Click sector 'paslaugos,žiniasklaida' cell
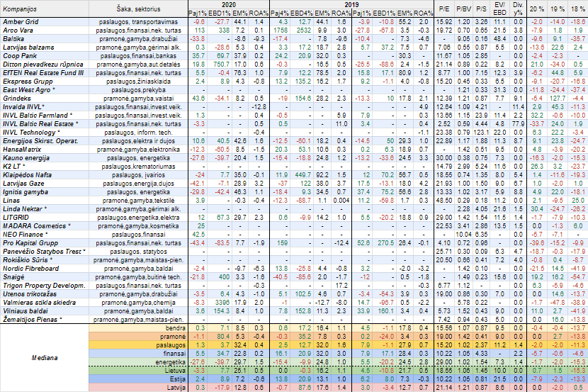Viewport: 588px width, 392px height. tap(138, 82)
